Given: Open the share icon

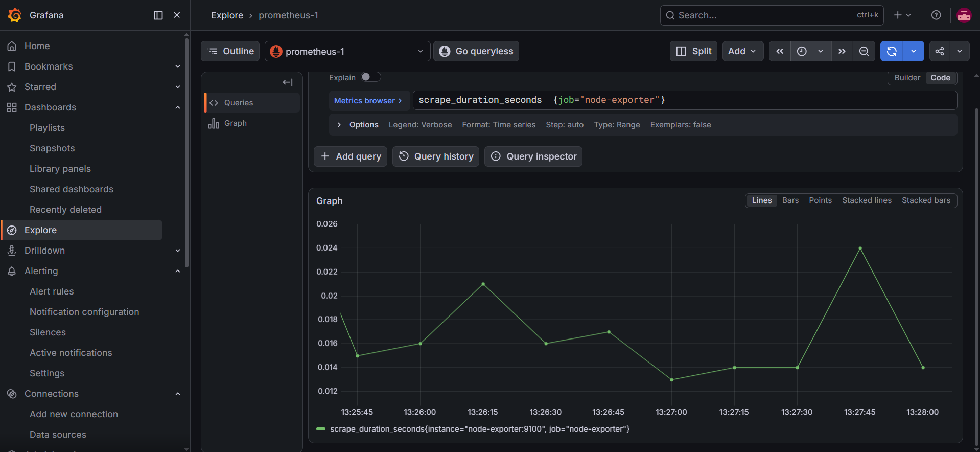Looking at the screenshot, I should coord(940,51).
